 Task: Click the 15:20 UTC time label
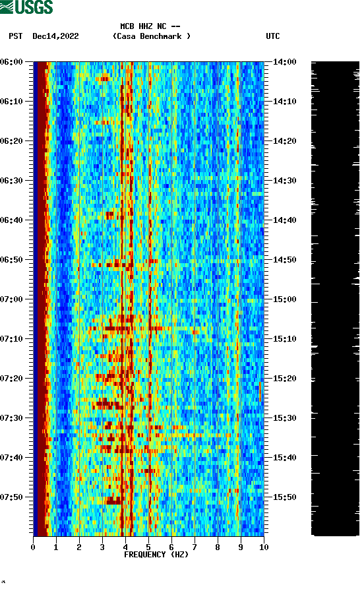(285, 379)
